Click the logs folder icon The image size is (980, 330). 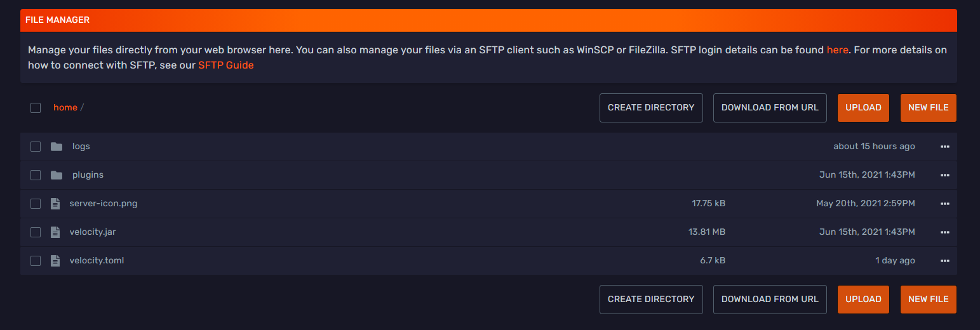point(57,147)
